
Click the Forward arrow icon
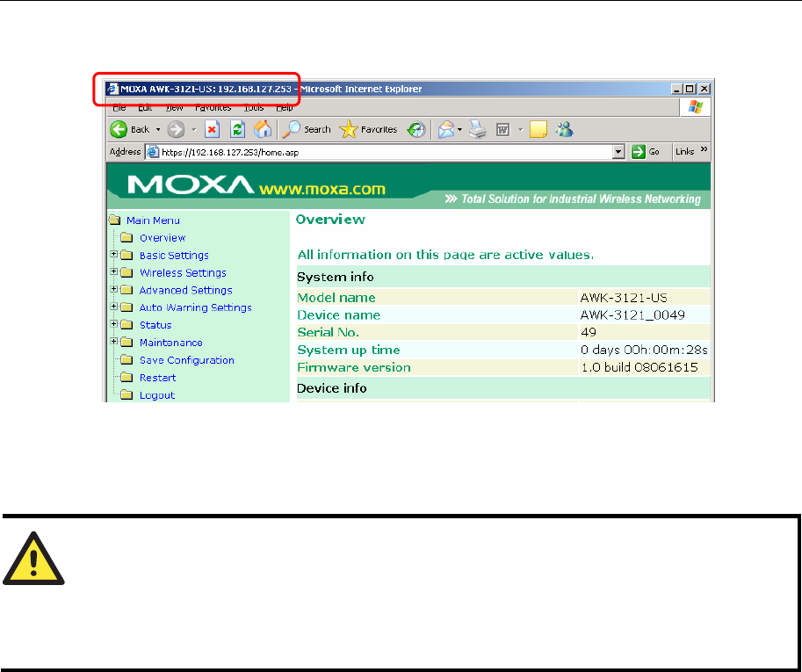(x=176, y=129)
